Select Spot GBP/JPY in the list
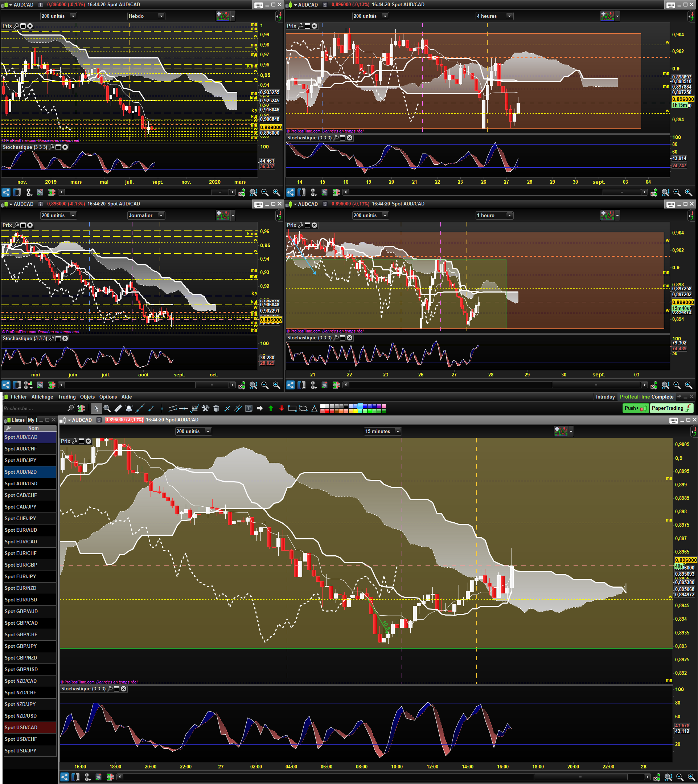Screen dimensions: 698x784 30,646
